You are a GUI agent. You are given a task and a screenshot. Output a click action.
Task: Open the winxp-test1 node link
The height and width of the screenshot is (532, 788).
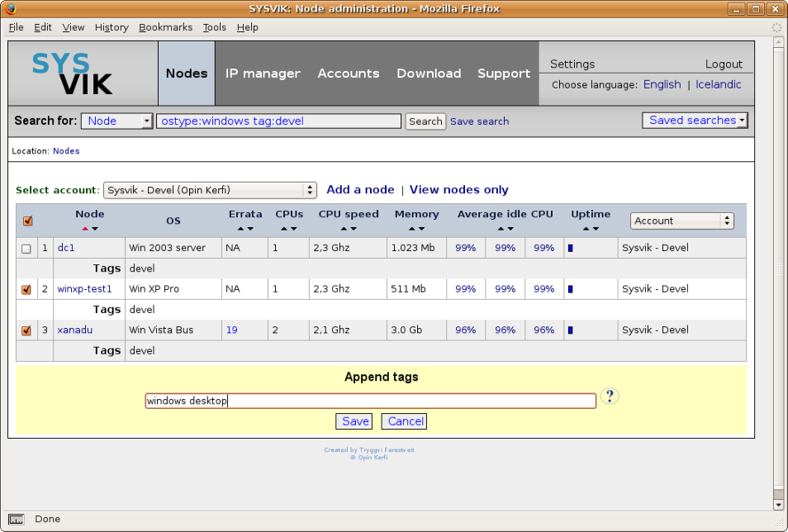[x=84, y=289]
